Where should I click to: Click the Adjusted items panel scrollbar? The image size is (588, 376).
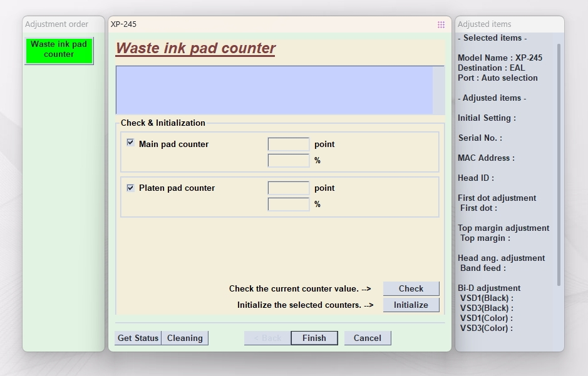point(559,163)
